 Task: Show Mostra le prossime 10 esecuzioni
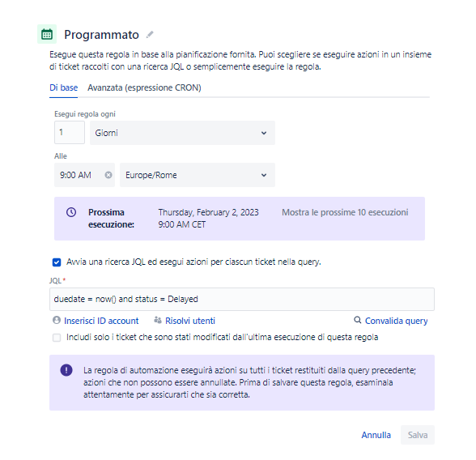pyautogui.click(x=345, y=212)
